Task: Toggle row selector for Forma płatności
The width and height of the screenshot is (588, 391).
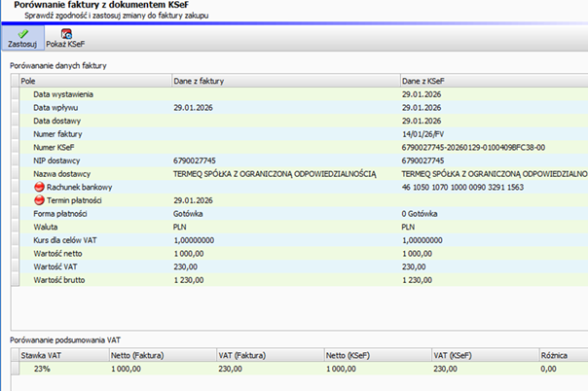Action: point(15,213)
